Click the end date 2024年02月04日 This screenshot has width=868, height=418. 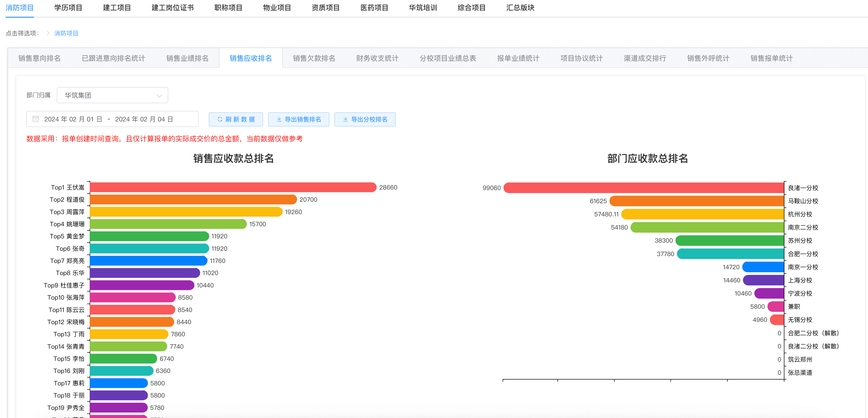tap(144, 119)
